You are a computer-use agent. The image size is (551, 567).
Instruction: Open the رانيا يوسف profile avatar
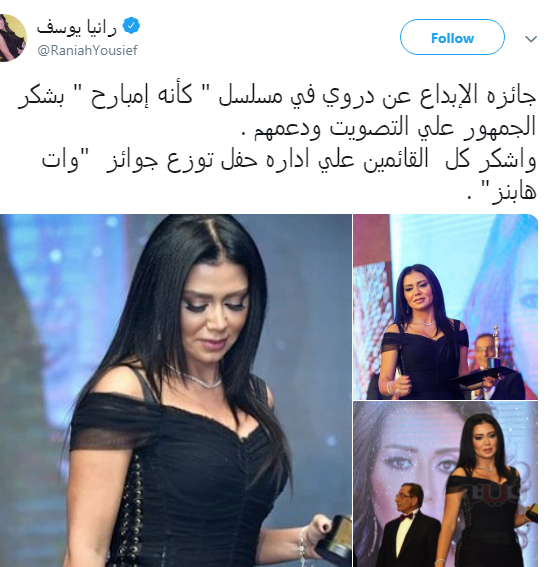13,38
